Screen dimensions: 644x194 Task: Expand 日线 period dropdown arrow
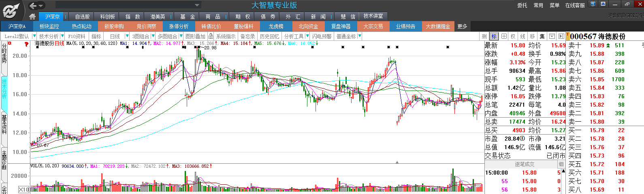tap(127, 36)
